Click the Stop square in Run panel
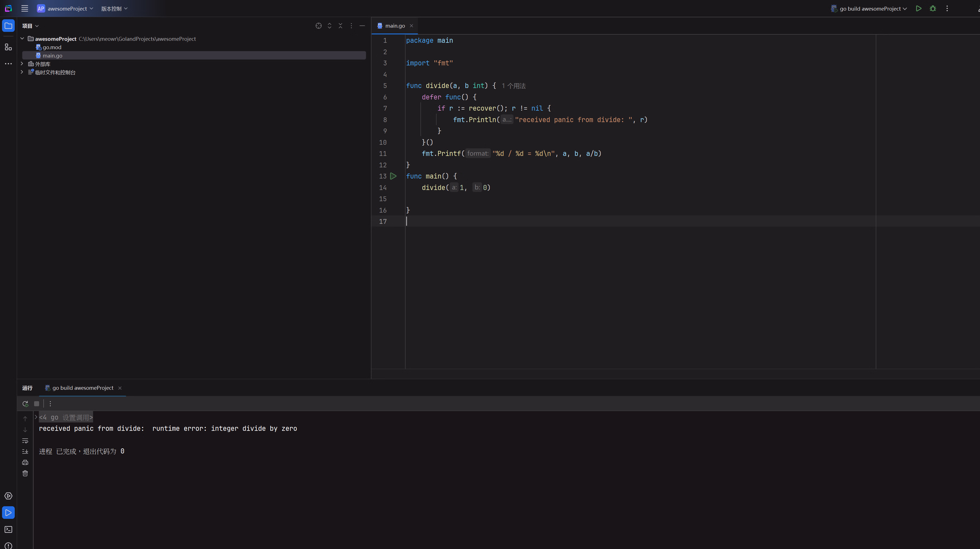The image size is (980, 549). point(37,404)
